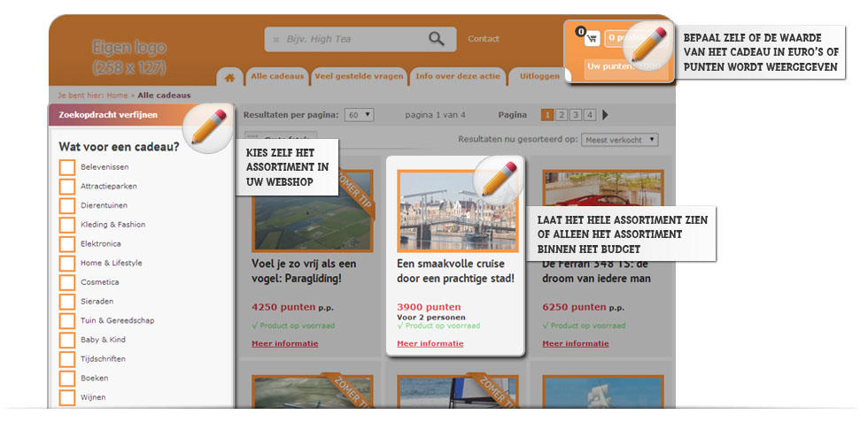Go to results page 1
Viewport: 868px width, 422px height.
point(547,115)
